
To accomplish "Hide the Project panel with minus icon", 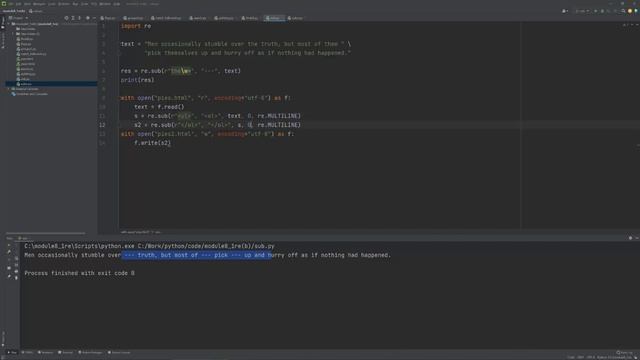I will point(94,18).
